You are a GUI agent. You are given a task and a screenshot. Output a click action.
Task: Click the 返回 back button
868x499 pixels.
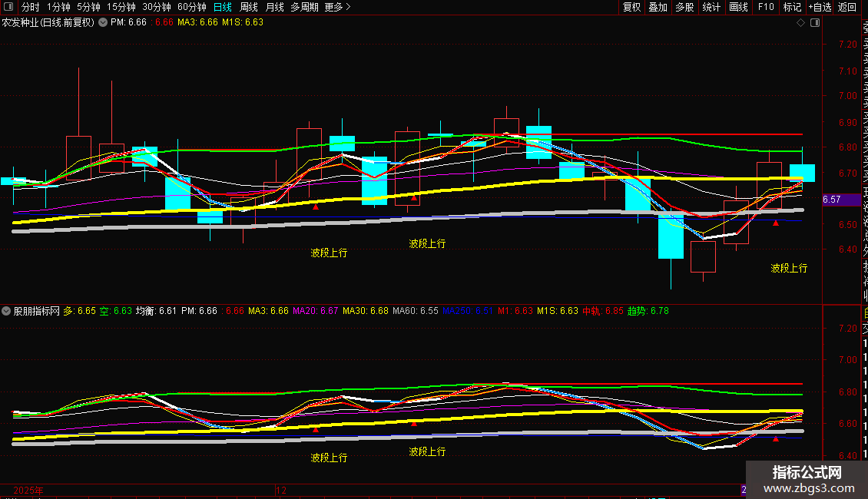847,7
